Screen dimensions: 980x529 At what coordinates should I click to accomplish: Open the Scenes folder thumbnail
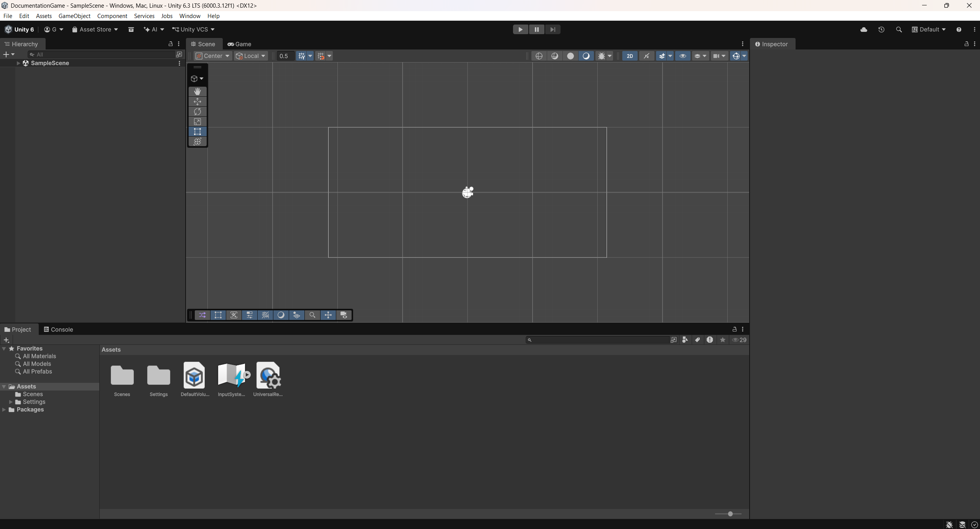[122, 376]
